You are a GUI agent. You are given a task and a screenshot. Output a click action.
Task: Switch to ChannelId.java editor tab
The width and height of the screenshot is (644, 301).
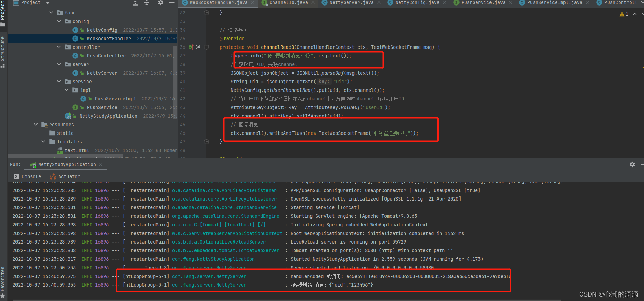tap(288, 3)
